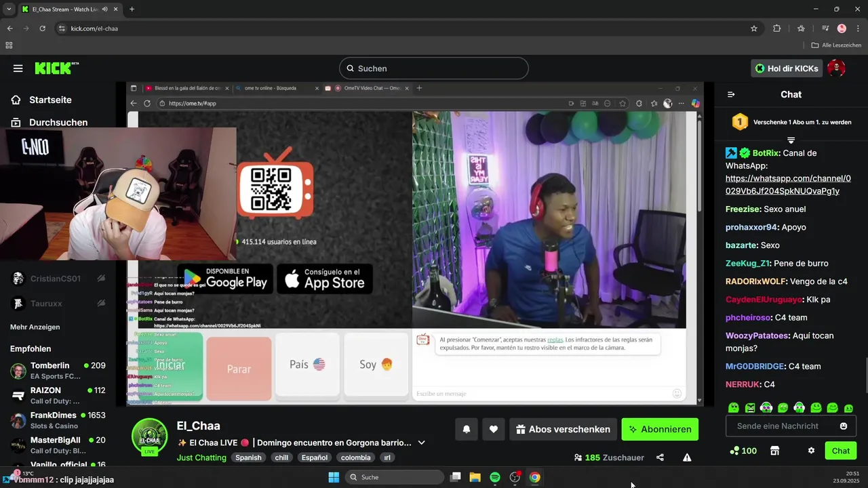Open CristianCS01 followed channel
The height and width of the screenshot is (488, 868).
pos(59,279)
